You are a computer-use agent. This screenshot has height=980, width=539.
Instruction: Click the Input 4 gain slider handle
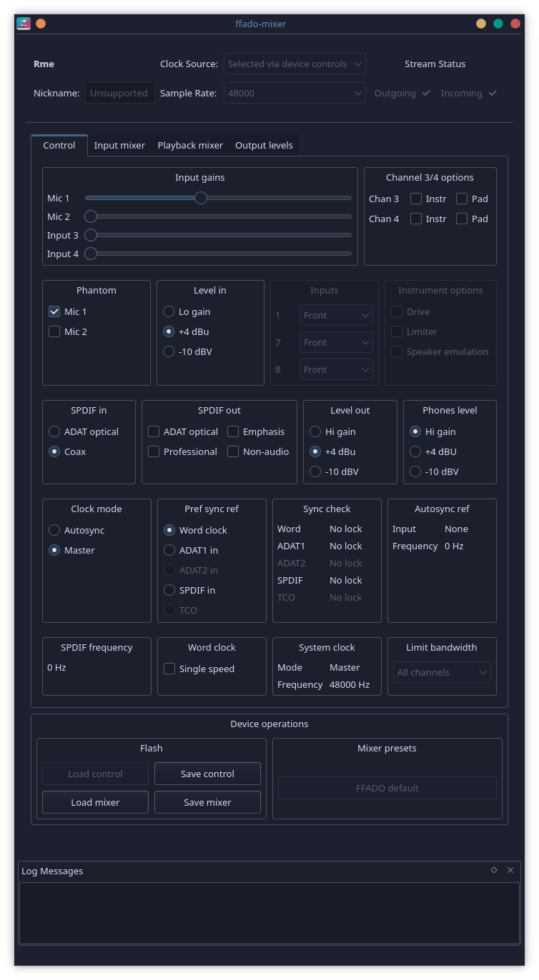tap(91, 254)
